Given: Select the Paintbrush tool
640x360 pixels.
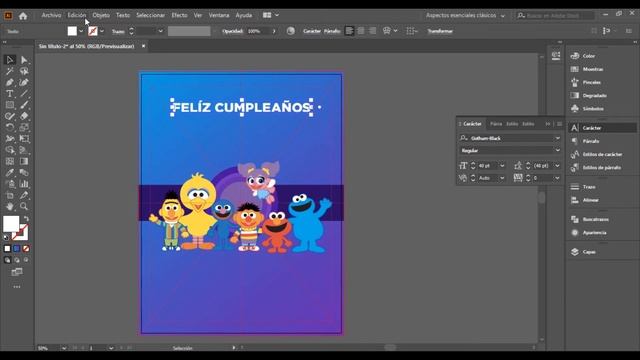Looking at the screenshot, I should point(24,105).
